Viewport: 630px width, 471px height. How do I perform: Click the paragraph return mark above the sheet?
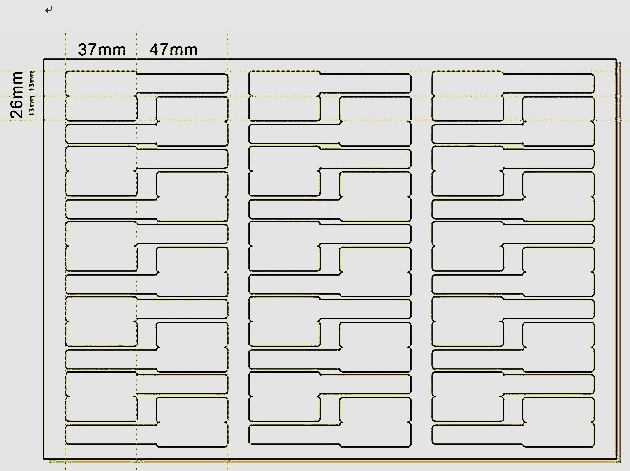coord(50,10)
